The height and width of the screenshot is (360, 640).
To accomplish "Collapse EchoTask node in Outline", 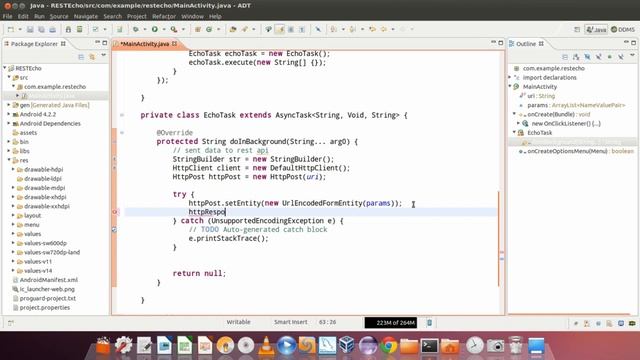I will point(514,132).
